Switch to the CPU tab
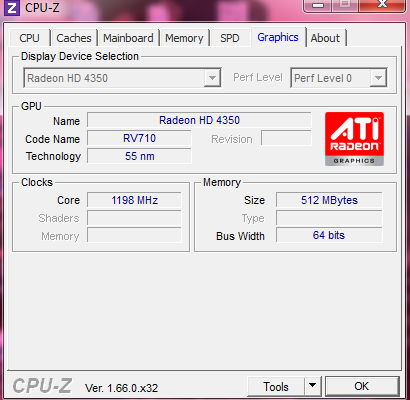Image resolution: width=410 pixels, height=400 pixels. tap(29, 38)
